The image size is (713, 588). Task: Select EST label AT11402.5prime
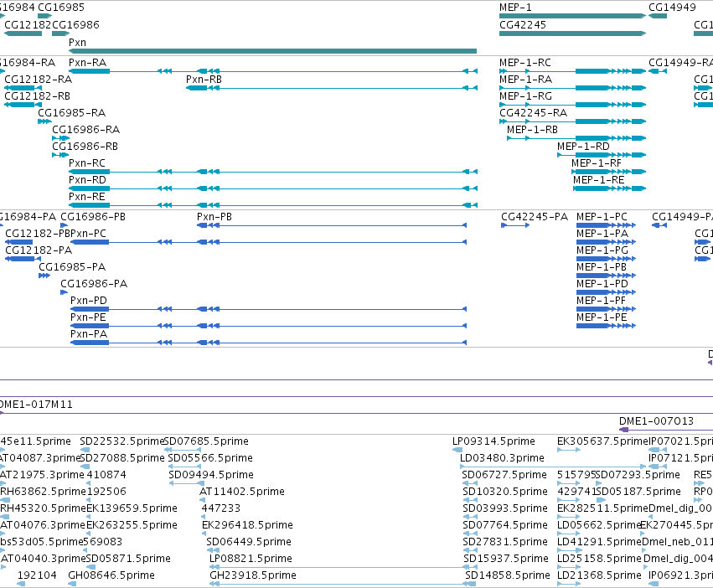242,491
